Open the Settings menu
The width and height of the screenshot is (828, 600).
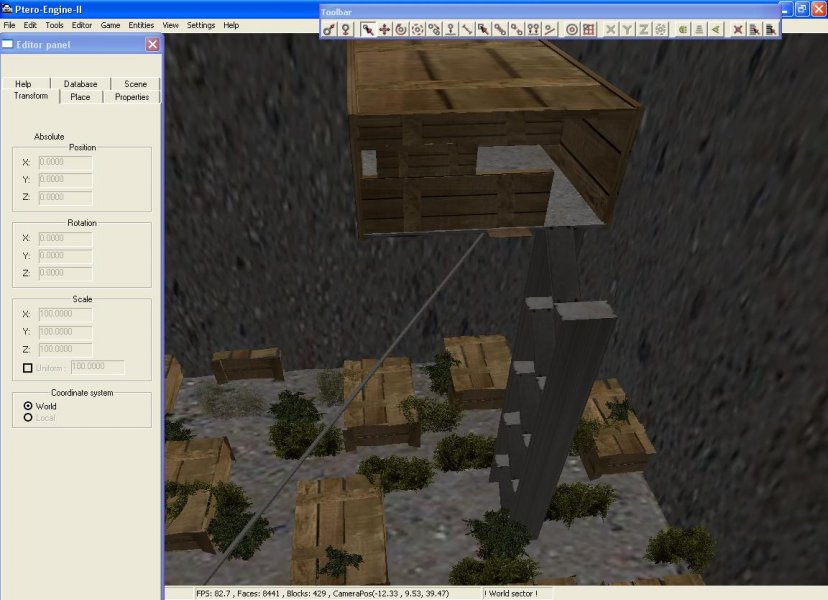point(201,25)
